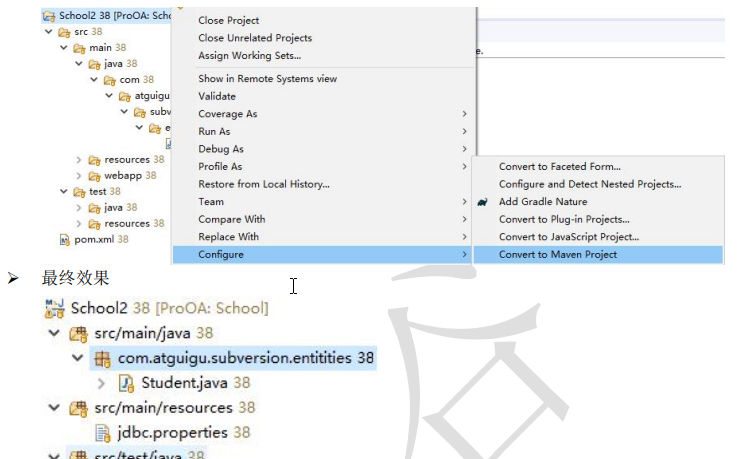Viewport: 742px width, 459px height.
Task: Click the pom.xml file icon
Action: 64,240
